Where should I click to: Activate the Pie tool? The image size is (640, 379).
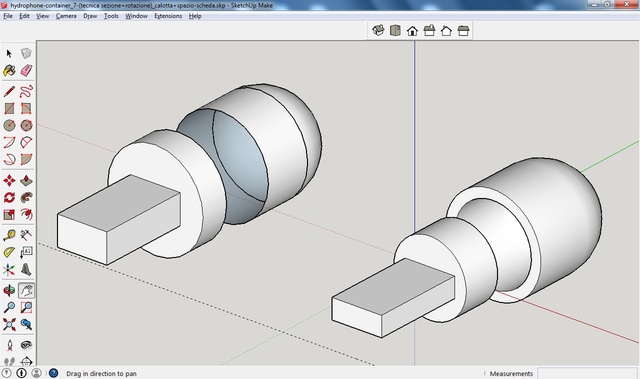point(26,159)
